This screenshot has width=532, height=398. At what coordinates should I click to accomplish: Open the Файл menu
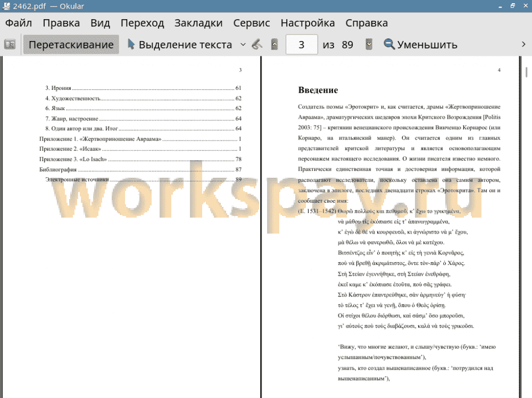coord(19,23)
